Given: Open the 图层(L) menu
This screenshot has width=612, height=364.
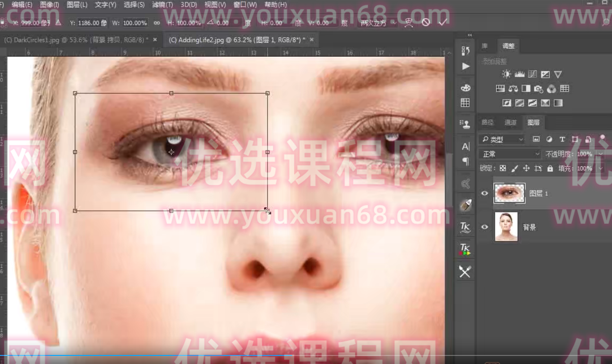Looking at the screenshot, I should tap(77, 4).
